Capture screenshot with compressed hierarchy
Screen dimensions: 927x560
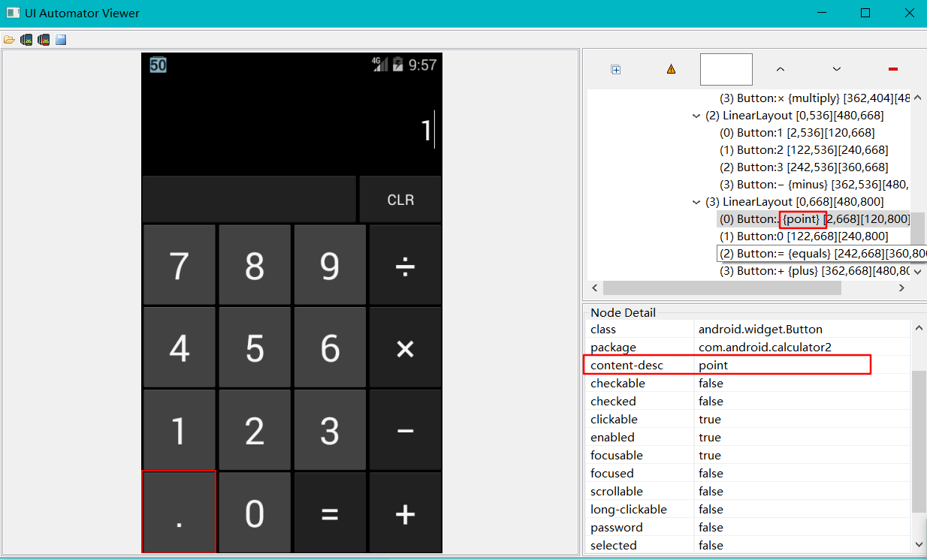tap(44, 39)
